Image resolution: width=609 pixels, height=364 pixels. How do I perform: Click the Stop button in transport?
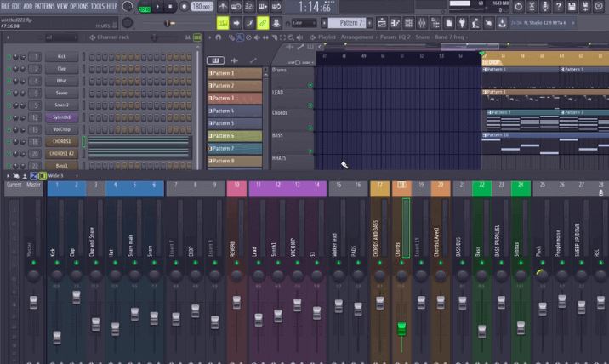point(170,7)
